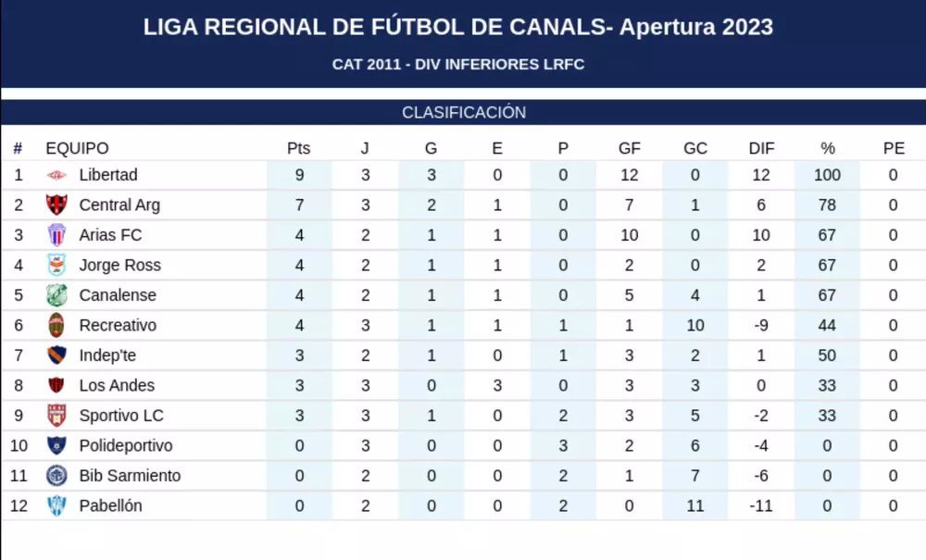Select the CLASIFICACIÓN section header

point(463,113)
